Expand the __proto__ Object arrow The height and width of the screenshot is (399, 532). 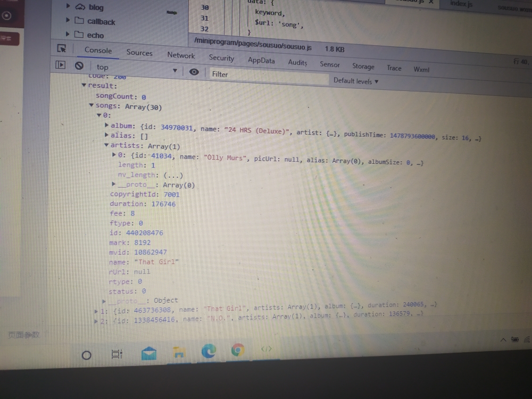point(104,301)
